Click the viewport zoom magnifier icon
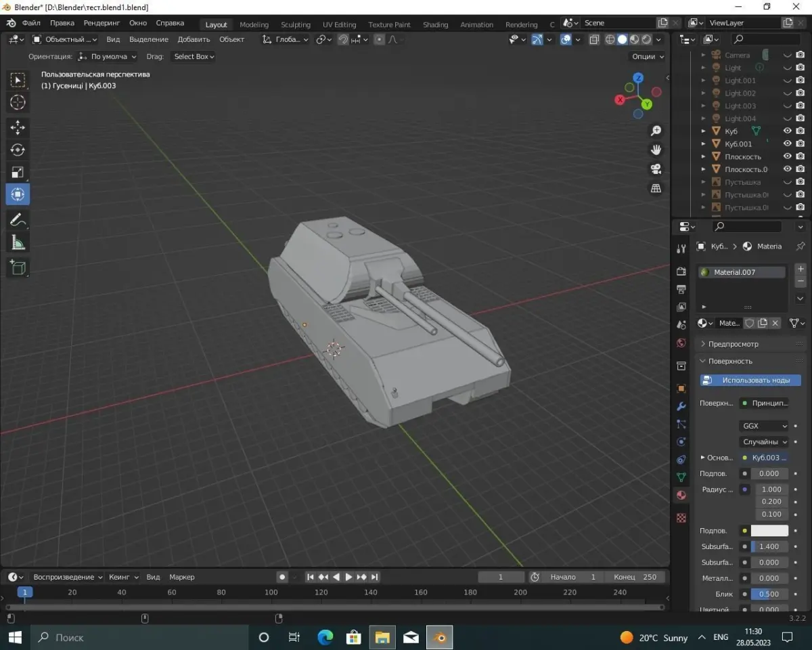The height and width of the screenshot is (650, 812). click(x=656, y=131)
